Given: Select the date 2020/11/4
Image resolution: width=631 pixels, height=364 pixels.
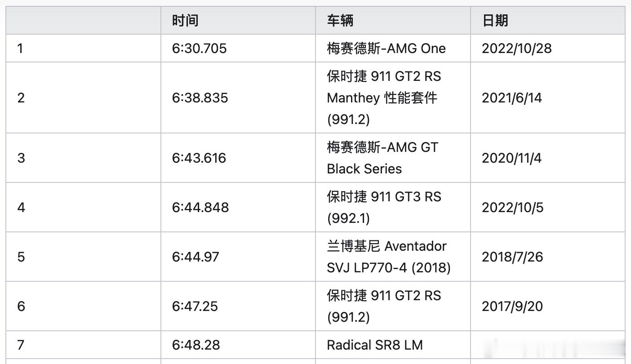Looking at the screenshot, I should (x=512, y=158).
